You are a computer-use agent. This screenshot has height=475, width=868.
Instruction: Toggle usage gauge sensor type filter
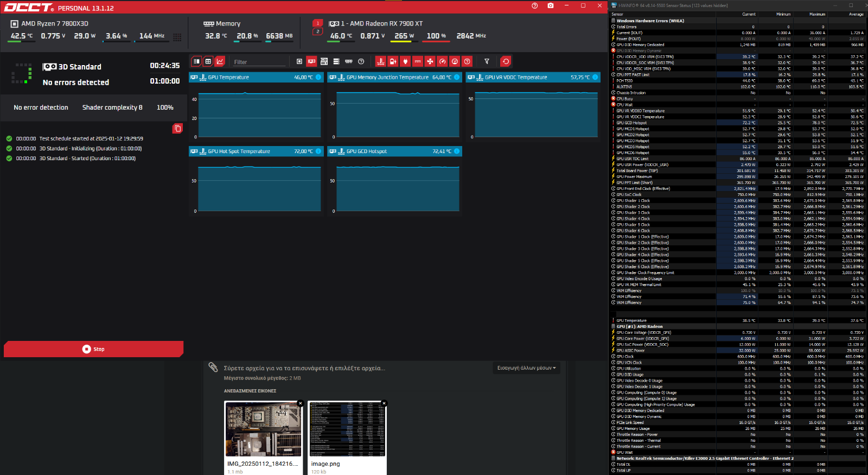455,61
